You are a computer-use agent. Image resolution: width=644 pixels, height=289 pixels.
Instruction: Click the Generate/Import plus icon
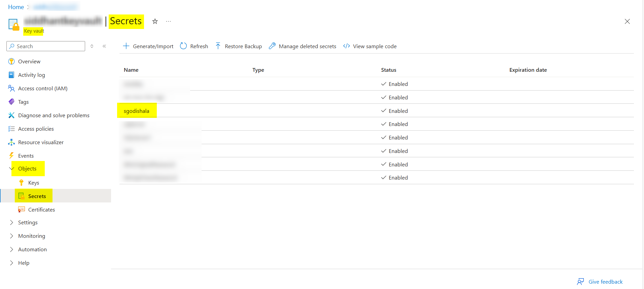126,46
